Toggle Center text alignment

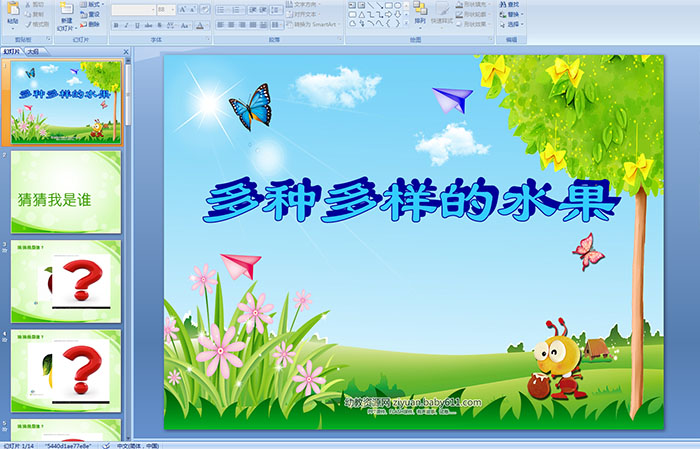click(231, 25)
